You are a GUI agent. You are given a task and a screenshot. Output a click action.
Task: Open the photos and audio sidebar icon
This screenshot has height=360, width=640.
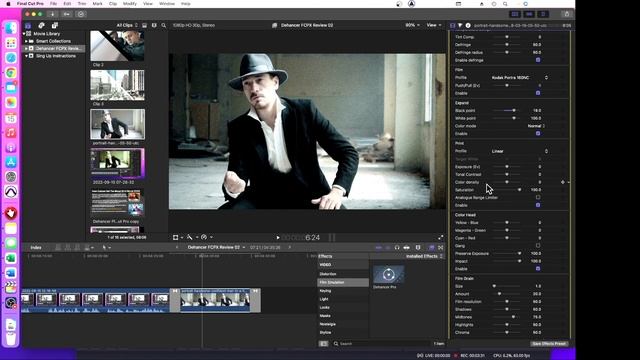(x=41, y=25)
